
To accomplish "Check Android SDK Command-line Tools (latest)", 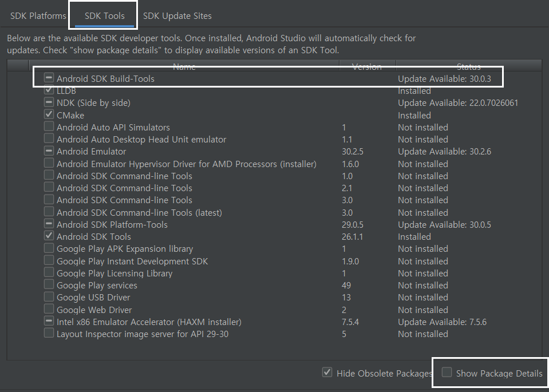I will click(49, 212).
